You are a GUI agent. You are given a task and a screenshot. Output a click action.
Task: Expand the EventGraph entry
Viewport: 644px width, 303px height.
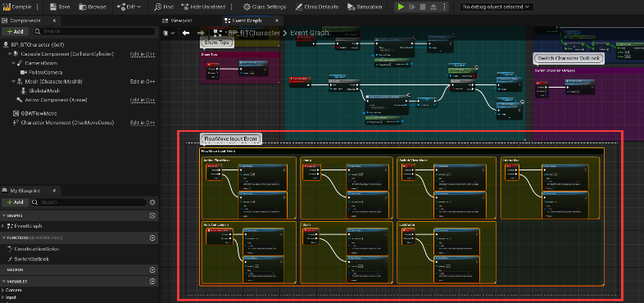coord(3,226)
